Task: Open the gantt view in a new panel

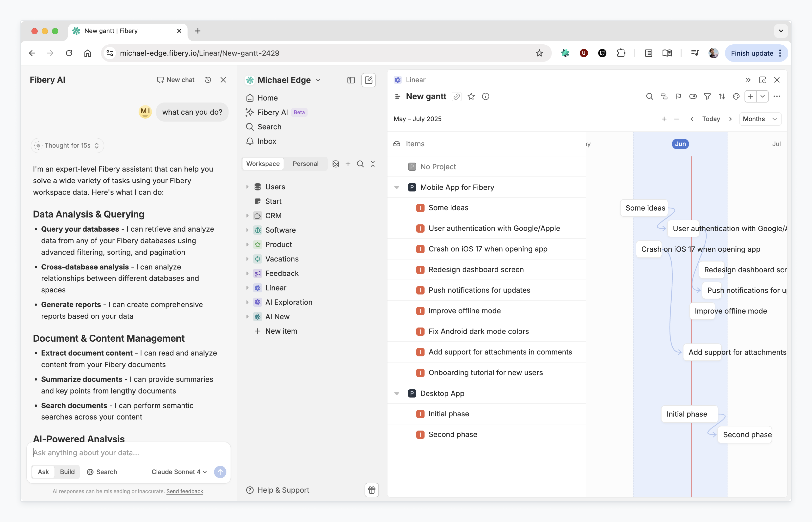Action: 762,80
